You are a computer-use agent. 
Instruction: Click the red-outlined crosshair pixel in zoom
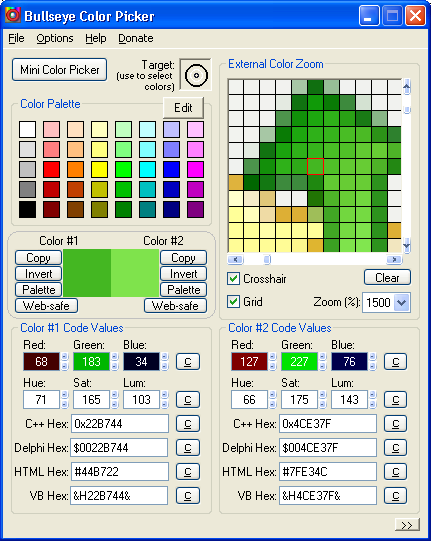(x=315, y=167)
